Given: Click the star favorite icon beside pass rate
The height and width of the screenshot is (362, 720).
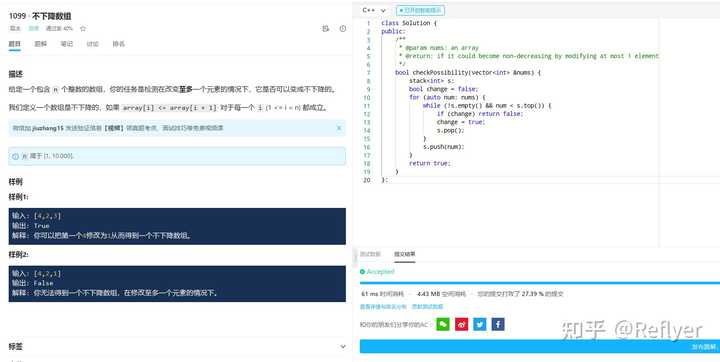Looking at the screenshot, I should [x=83, y=28].
